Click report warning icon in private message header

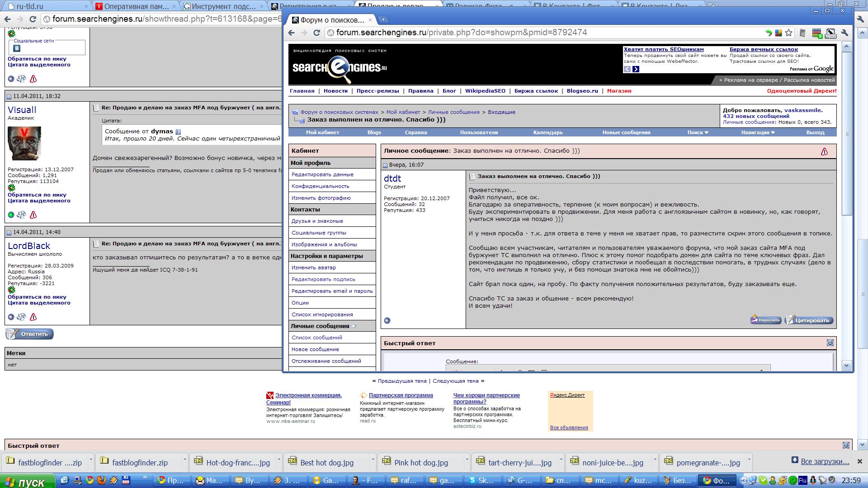(824, 151)
